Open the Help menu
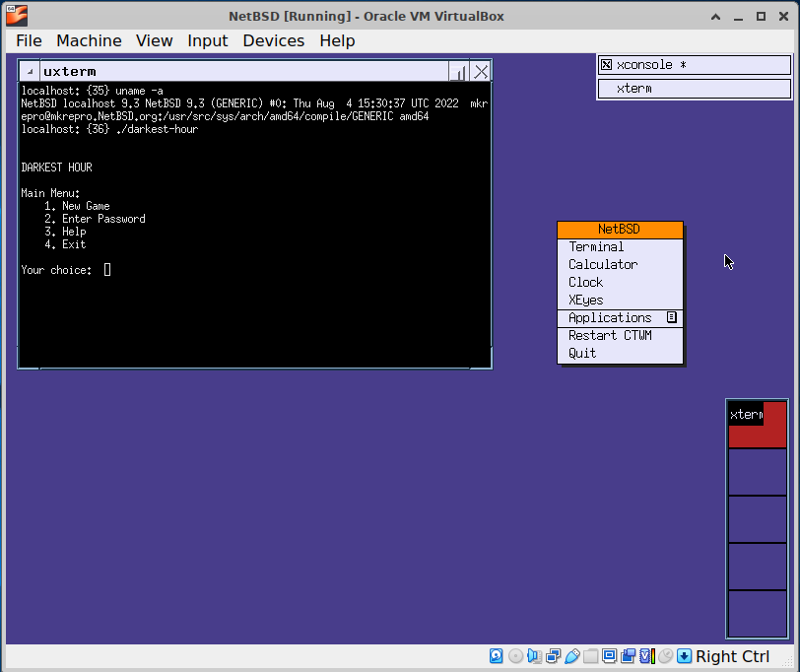This screenshot has width=800, height=672. click(337, 40)
